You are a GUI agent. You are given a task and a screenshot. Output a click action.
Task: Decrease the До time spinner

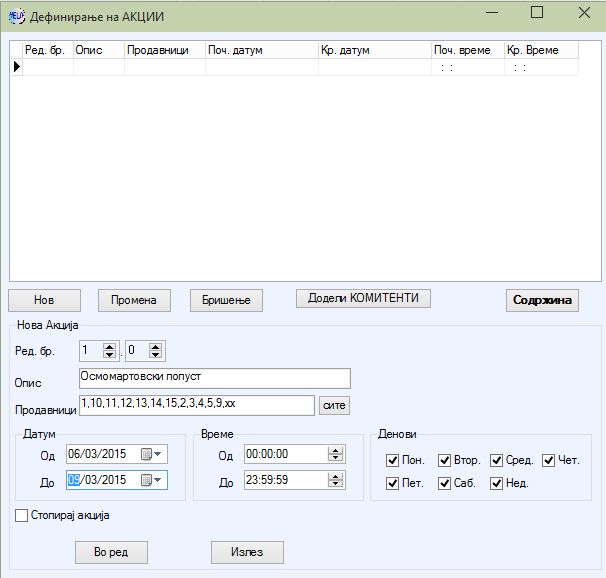[335, 484]
